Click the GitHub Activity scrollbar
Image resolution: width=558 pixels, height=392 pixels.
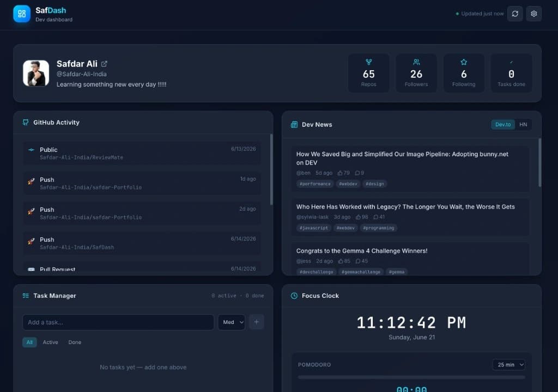pos(271,169)
